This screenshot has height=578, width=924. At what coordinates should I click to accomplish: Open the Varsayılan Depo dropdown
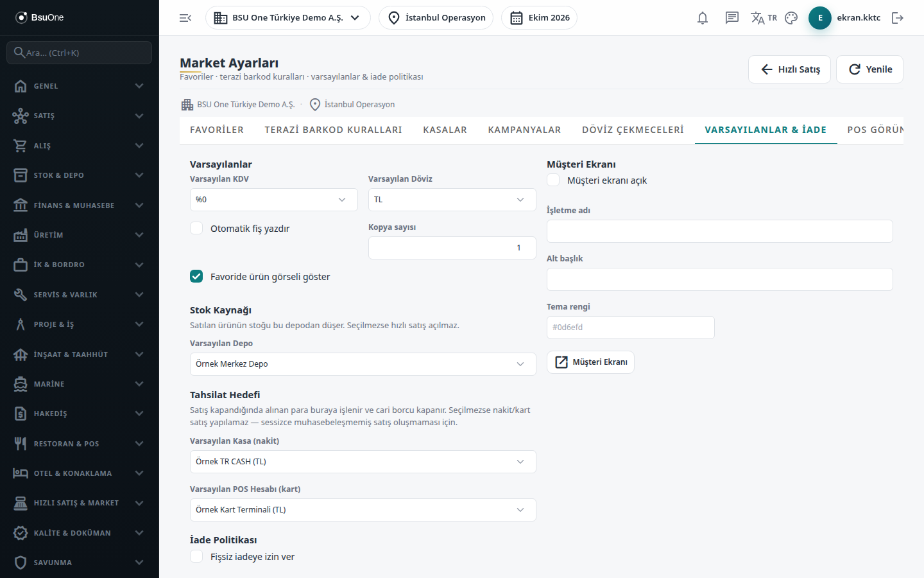363,364
